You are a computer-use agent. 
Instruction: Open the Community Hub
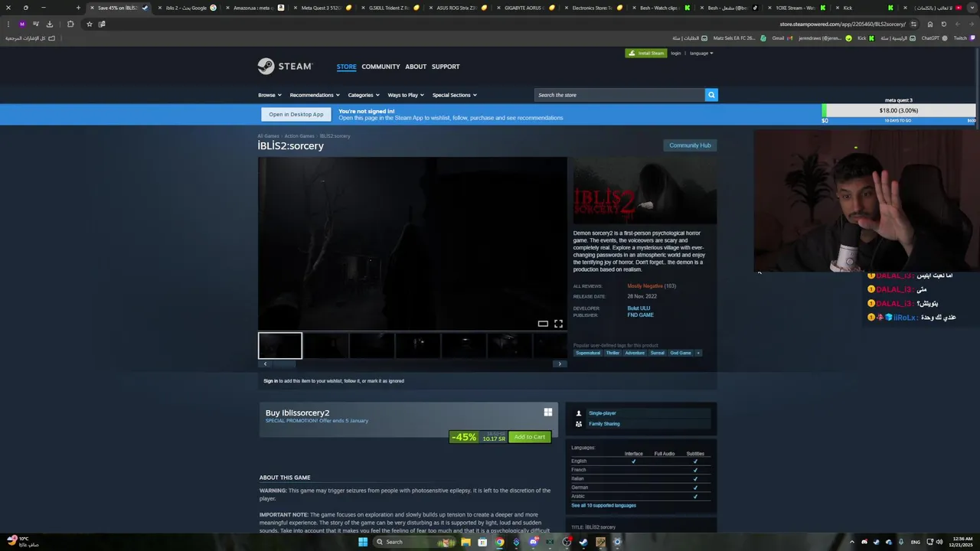click(x=690, y=145)
